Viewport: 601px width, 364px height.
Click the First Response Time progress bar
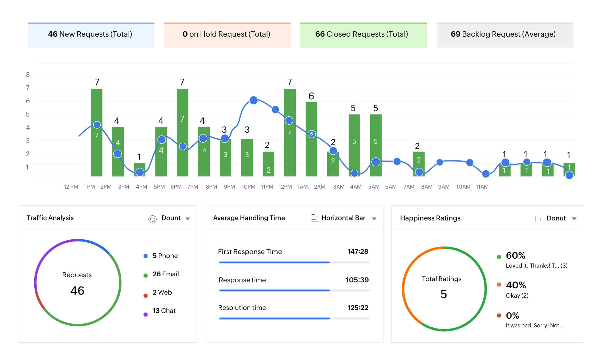coord(294,262)
